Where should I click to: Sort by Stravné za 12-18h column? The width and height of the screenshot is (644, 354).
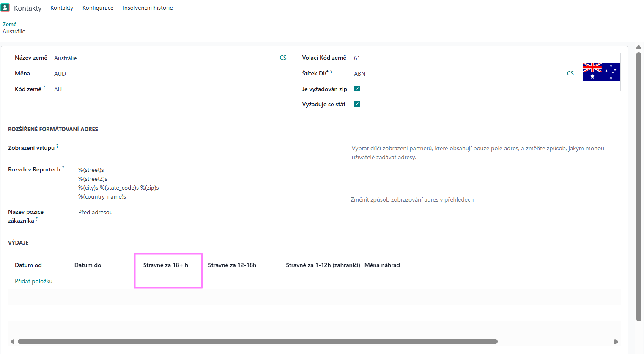[232, 265]
